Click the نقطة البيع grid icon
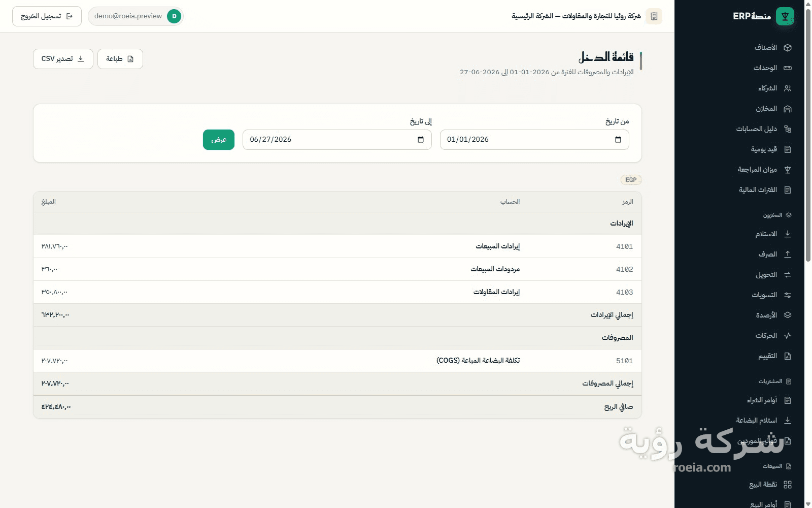 (x=788, y=485)
